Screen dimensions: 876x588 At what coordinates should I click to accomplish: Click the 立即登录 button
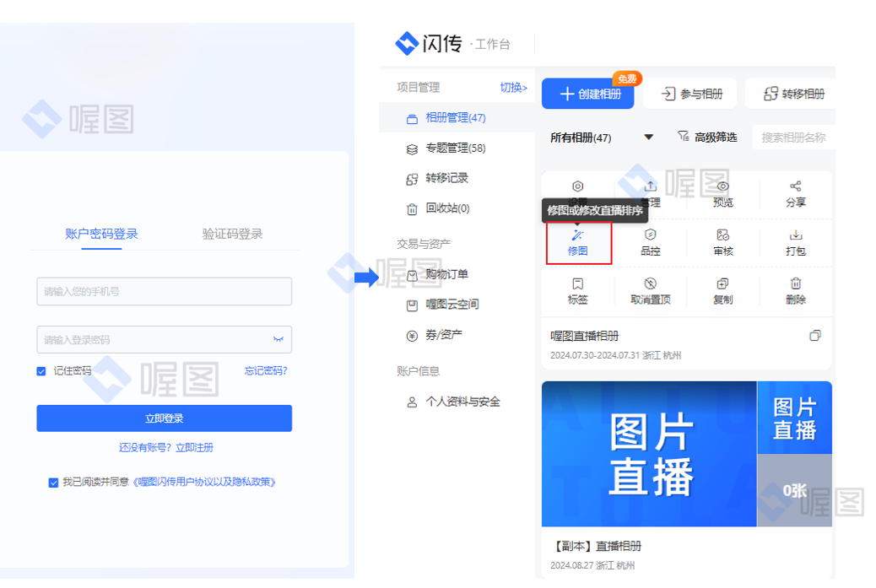[x=165, y=418]
